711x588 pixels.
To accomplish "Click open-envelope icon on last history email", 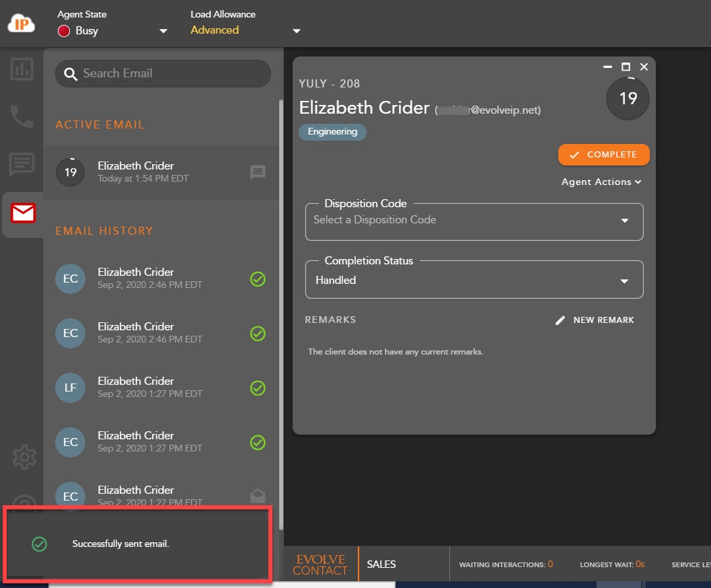I will coord(258,496).
